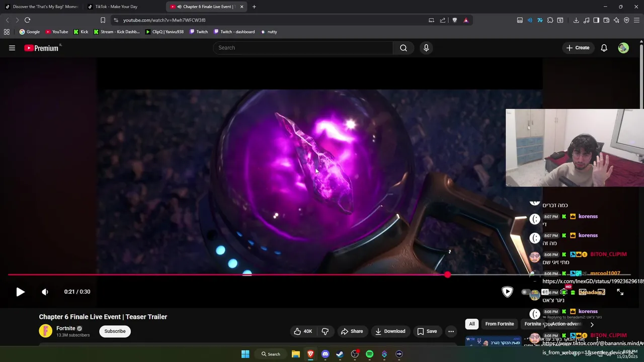Go to YouTube Premium home logo
644x362 pixels.
[41, 48]
